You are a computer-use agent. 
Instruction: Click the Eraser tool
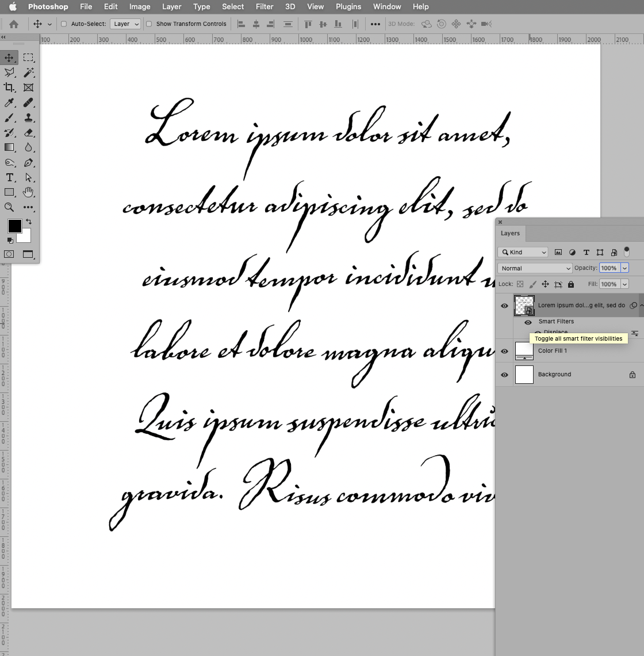click(x=28, y=132)
